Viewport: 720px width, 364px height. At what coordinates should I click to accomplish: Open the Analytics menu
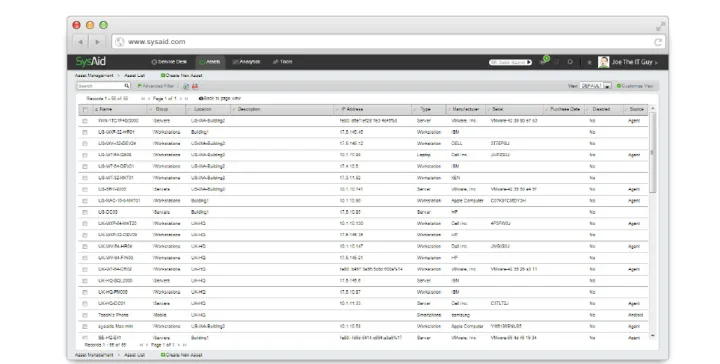click(246, 62)
